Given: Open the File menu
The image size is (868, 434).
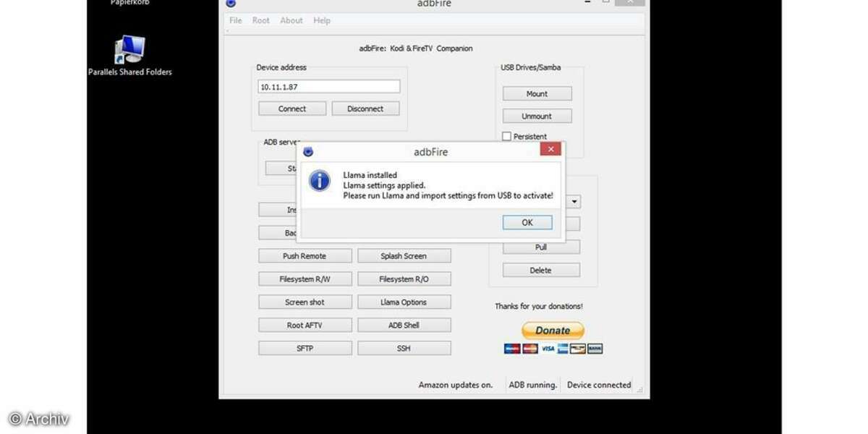Looking at the screenshot, I should coord(236,20).
